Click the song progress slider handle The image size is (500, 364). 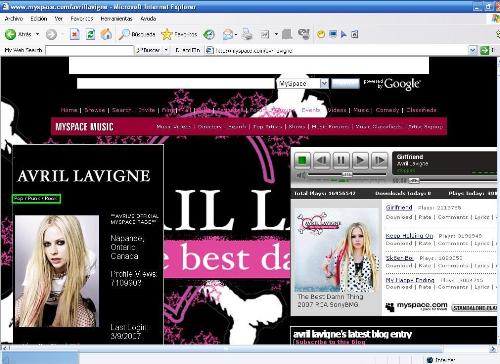click(414, 180)
